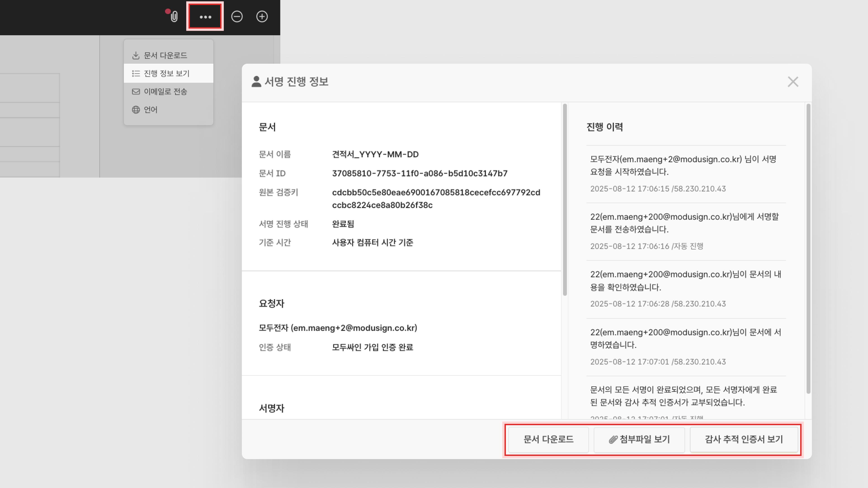868x488 pixels.
Task: Open the three-dots more menu
Action: coord(205,16)
